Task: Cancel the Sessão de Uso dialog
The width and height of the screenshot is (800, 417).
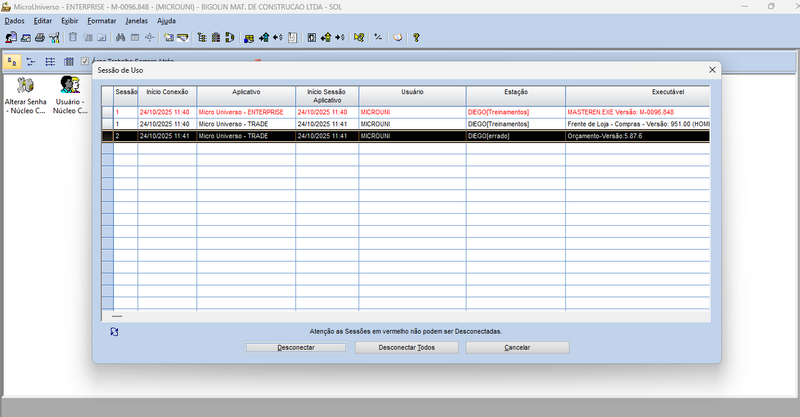Action: click(517, 348)
